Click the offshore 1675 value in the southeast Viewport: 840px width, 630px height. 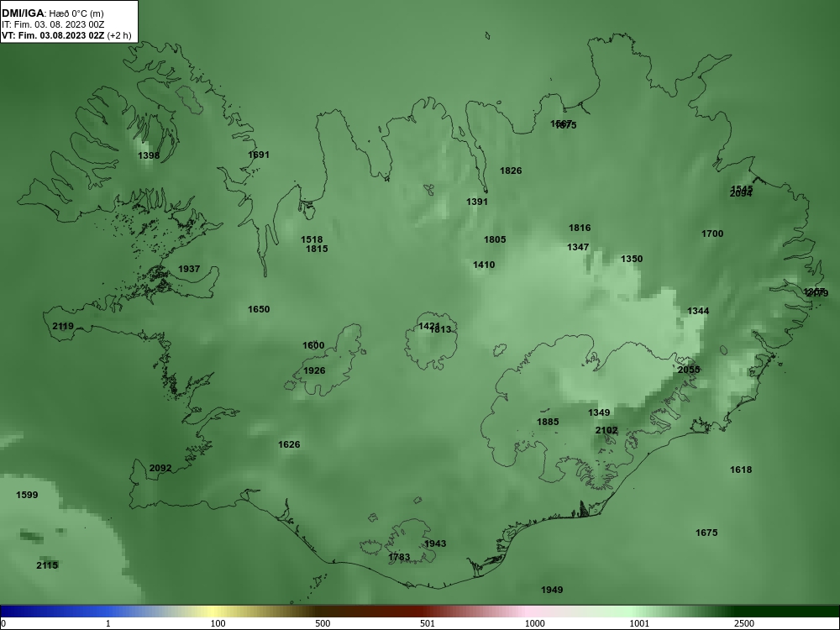coord(706,533)
